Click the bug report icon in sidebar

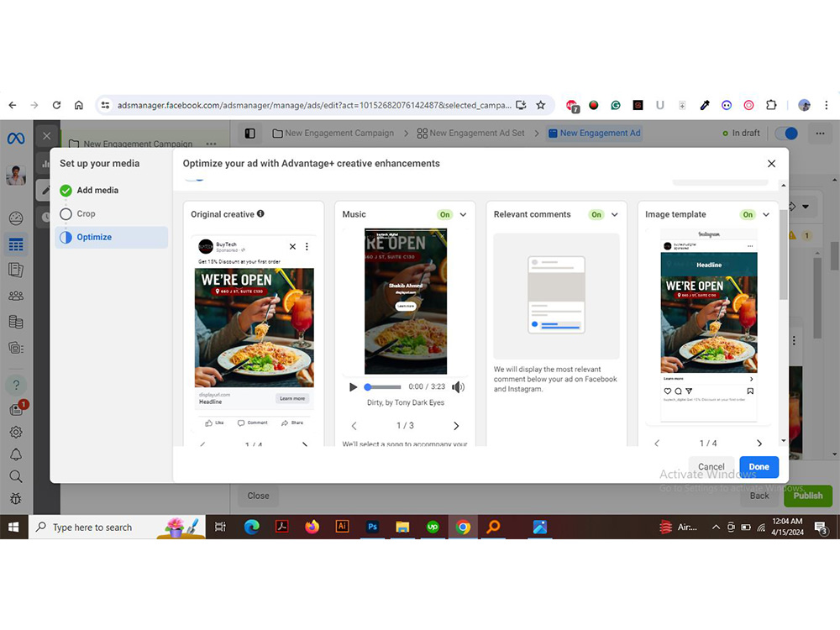pos(16,498)
